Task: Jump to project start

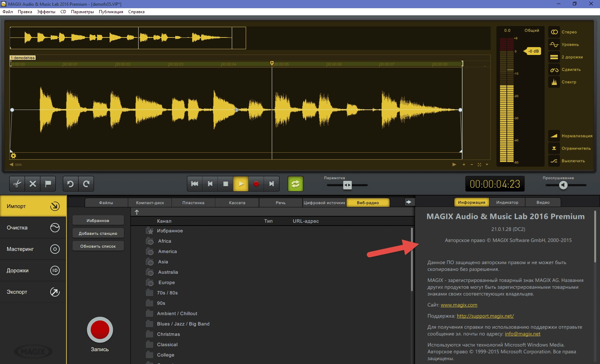Action: coord(195,184)
